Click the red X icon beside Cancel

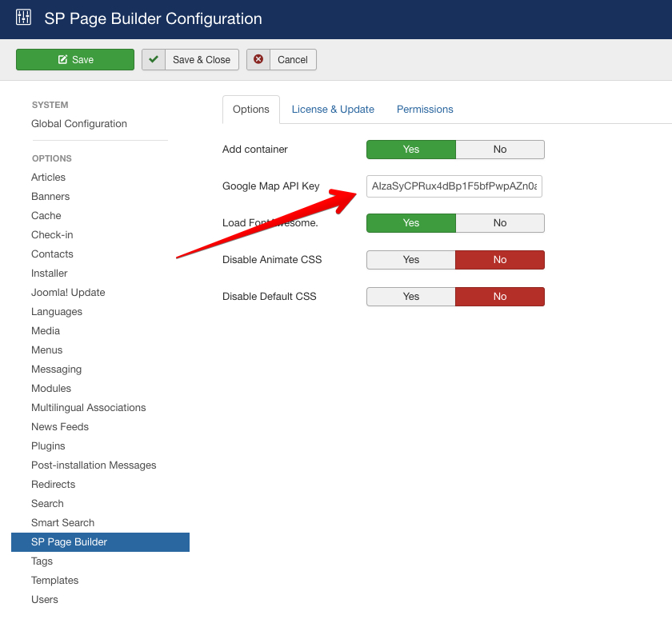click(x=258, y=59)
